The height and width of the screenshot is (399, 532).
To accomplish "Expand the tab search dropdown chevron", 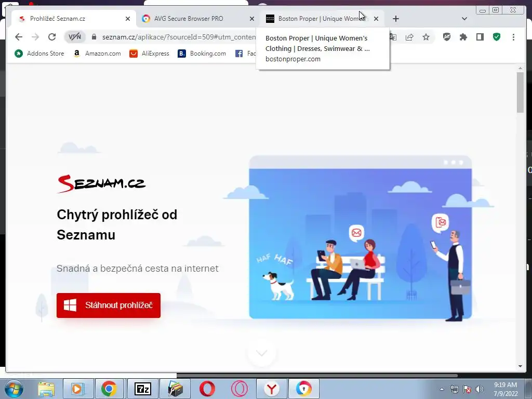I will point(464,19).
